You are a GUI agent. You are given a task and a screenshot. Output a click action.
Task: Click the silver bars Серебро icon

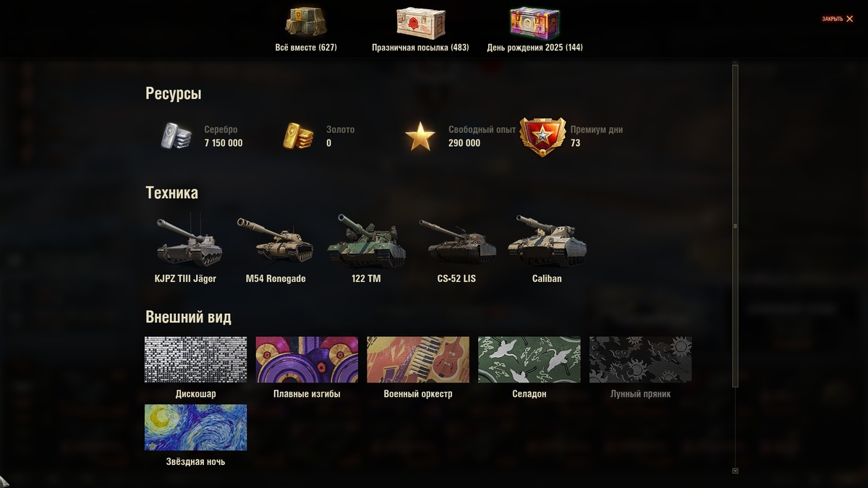coord(176,136)
